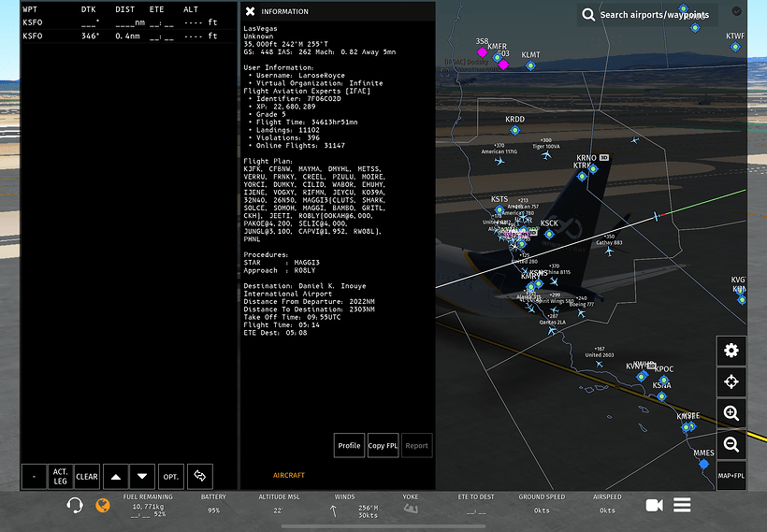Click the DTK column header

pos(89,9)
